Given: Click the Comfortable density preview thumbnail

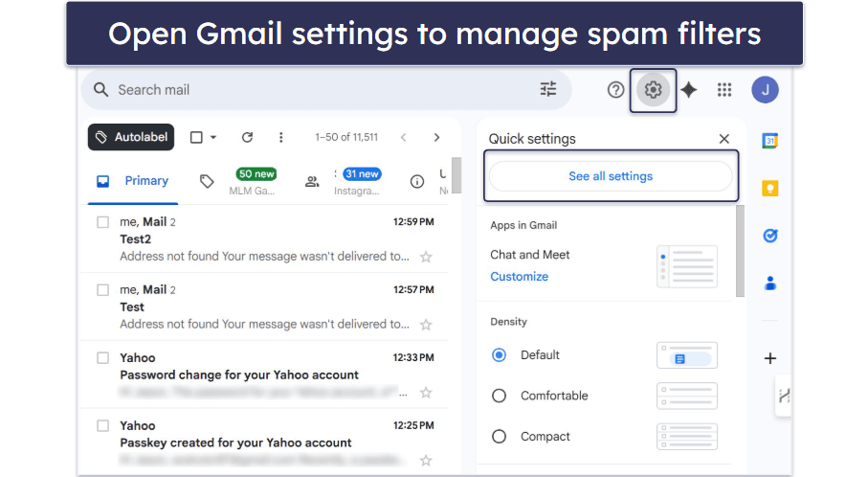Looking at the screenshot, I should point(687,397).
